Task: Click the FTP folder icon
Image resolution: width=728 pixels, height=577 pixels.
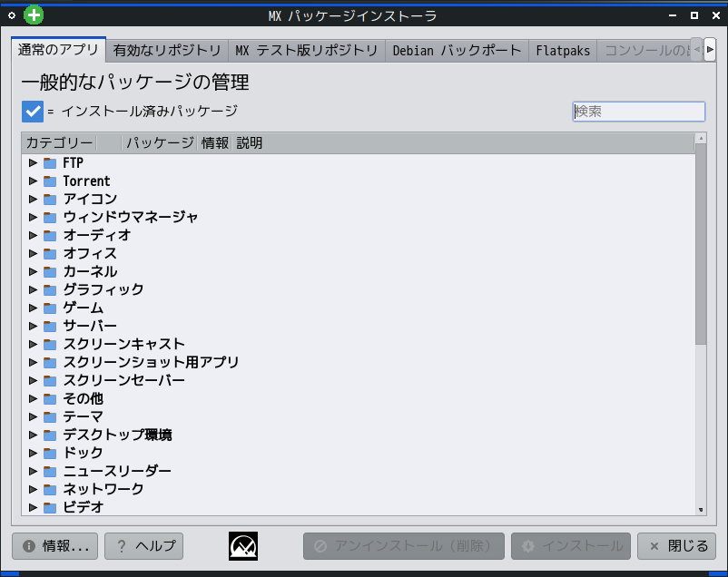Action: pyautogui.click(x=50, y=163)
